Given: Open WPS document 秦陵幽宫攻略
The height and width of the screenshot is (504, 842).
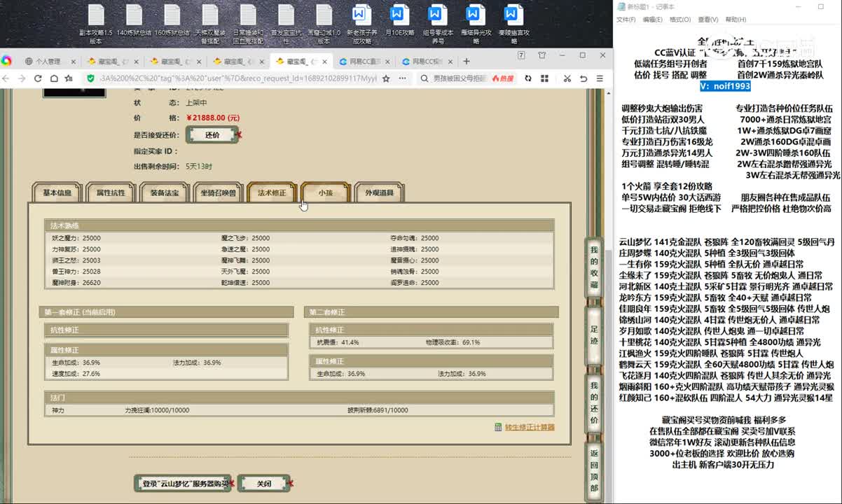Looking at the screenshot, I should point(513,24).
